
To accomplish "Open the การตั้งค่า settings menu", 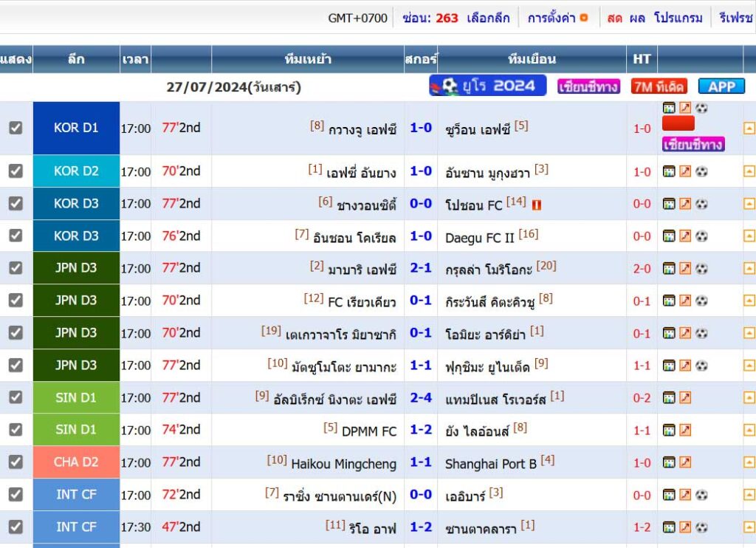I will point(551,18).
